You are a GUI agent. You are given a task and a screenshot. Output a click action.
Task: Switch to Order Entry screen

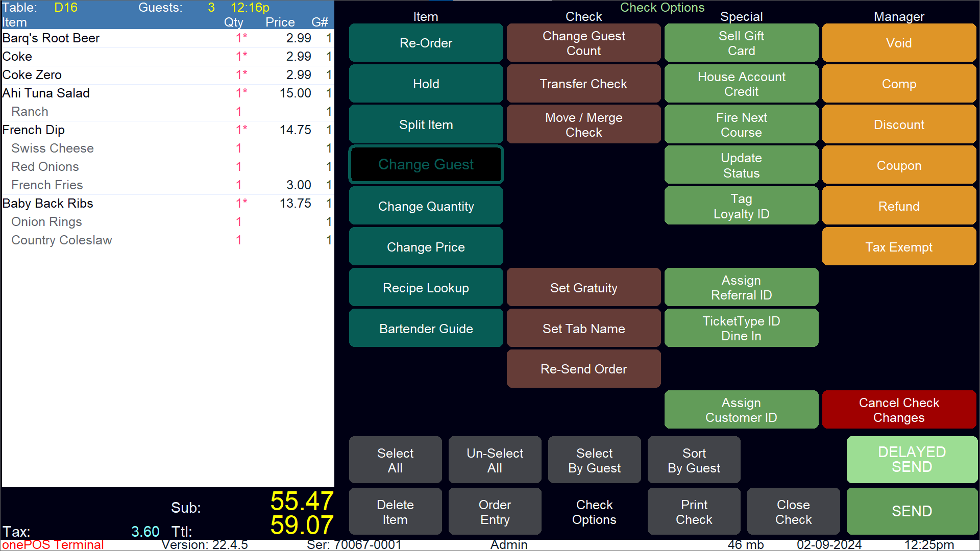(495, 512)
